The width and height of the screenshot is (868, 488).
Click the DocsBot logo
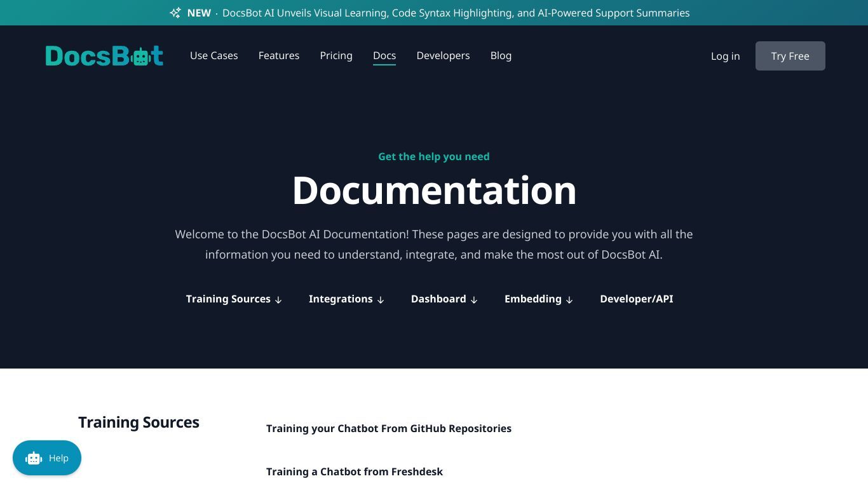click(104, 56)
